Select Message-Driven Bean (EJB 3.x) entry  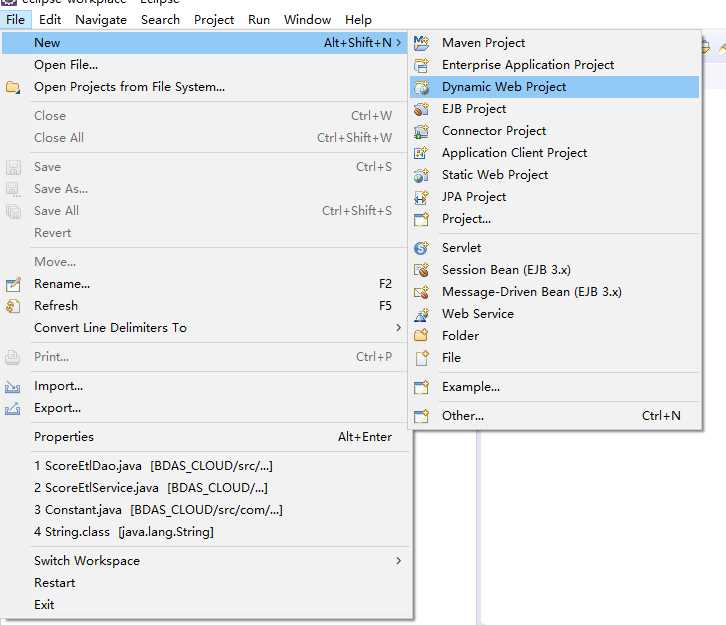(555, 292)
